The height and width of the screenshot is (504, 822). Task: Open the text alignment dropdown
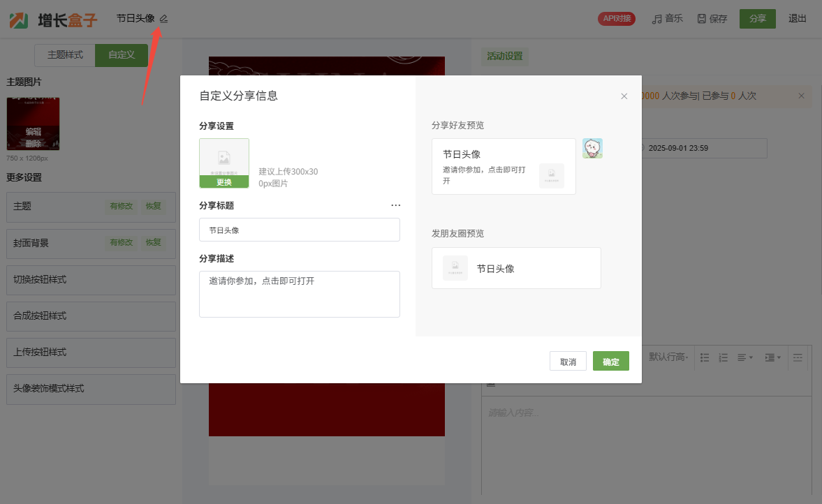745,357
